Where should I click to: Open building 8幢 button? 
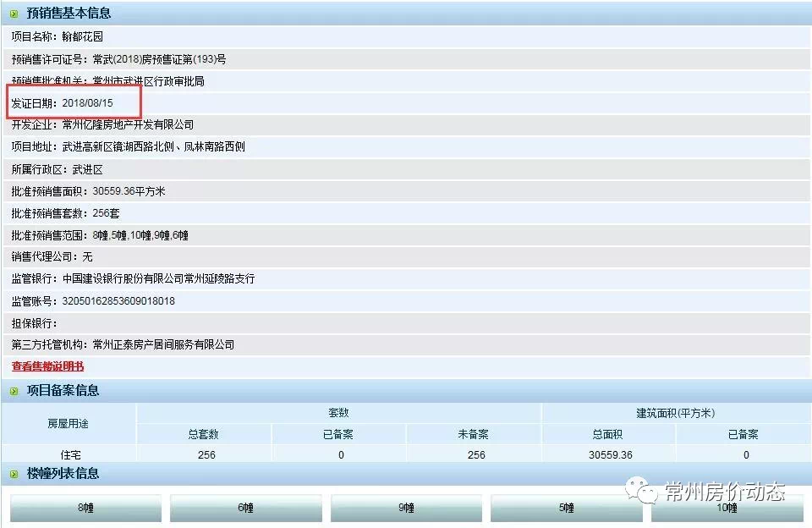[86, 508]
